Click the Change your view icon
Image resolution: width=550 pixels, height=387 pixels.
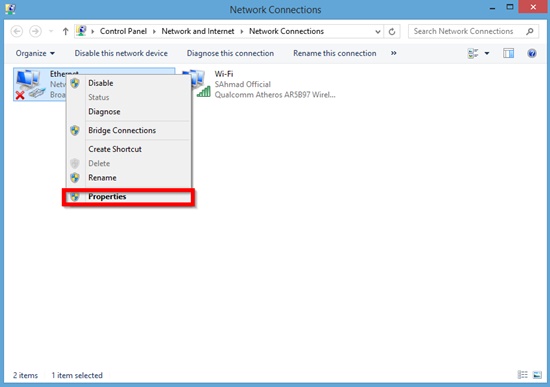point(473,53)
